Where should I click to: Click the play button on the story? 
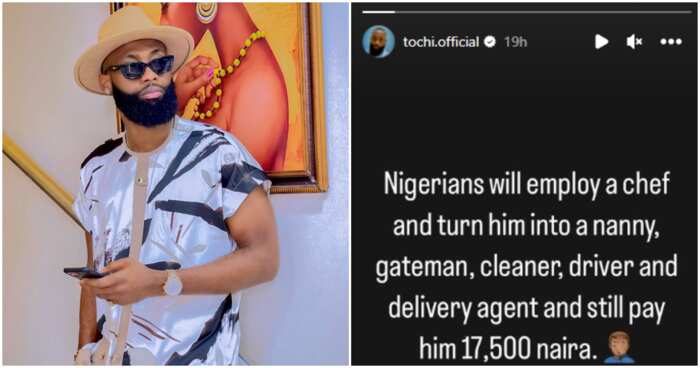pos(601,42)
